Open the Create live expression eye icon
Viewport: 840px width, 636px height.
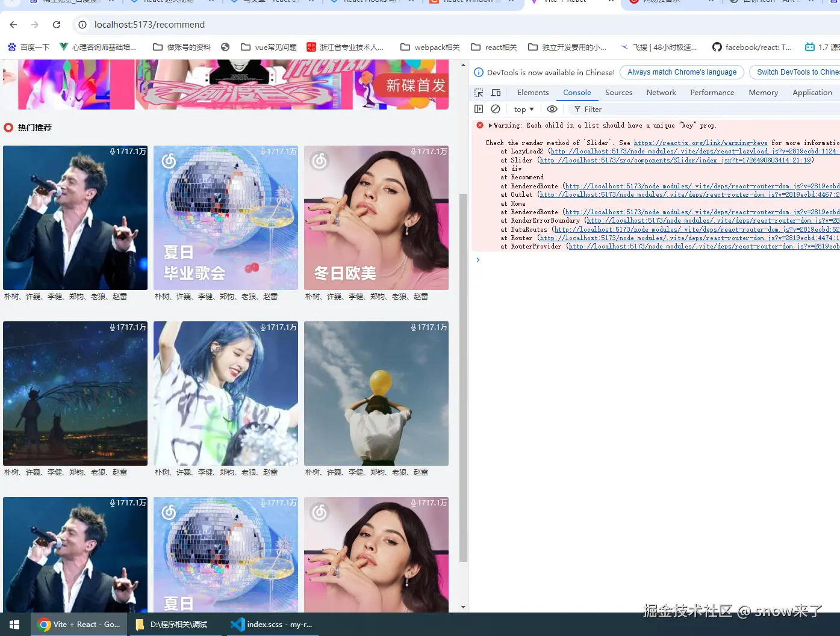coord(552,109)
